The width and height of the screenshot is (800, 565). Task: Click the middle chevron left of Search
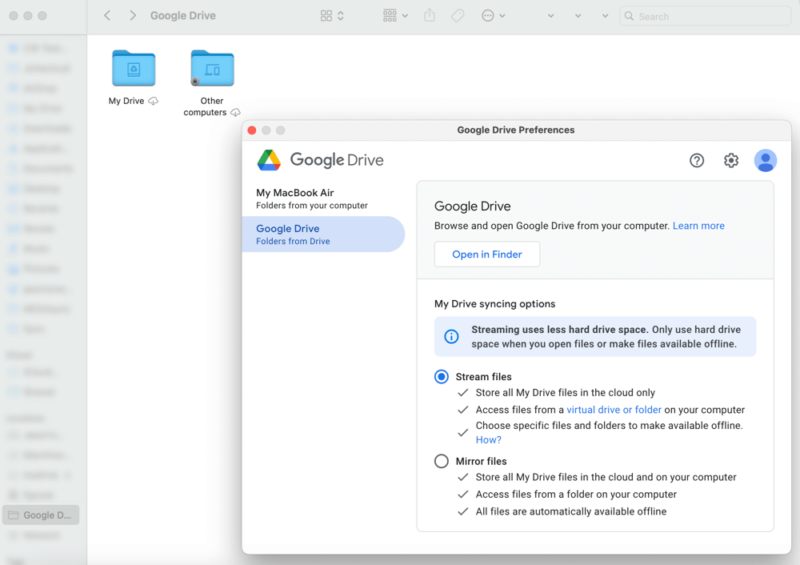point(578,16)
